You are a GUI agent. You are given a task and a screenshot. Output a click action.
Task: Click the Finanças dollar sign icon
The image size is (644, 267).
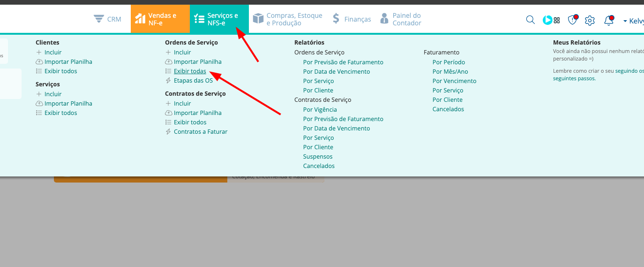pos(336,19)
